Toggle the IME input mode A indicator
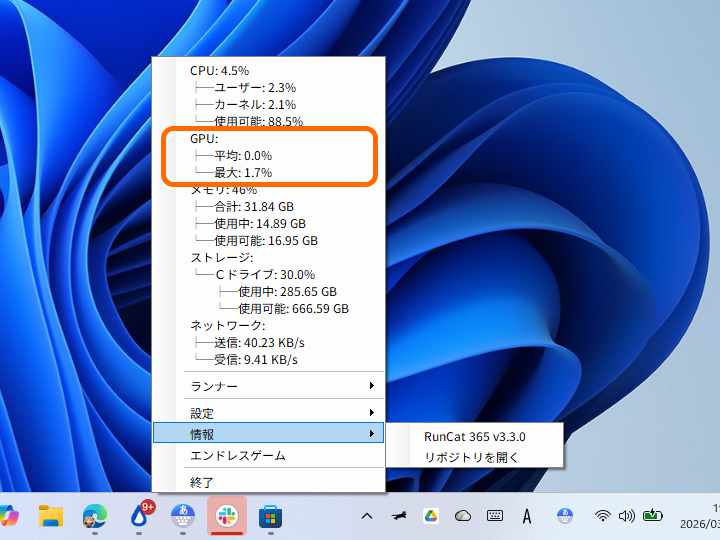 click(x=527, y=517)
